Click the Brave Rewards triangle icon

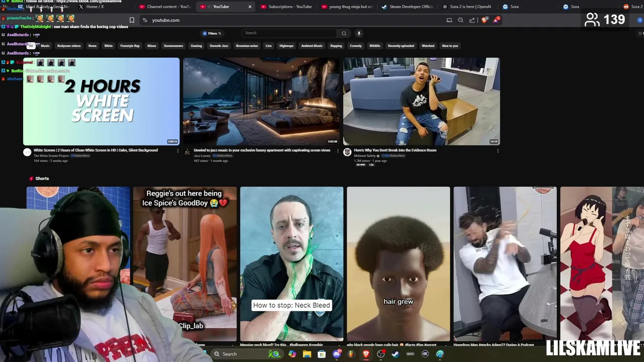click(x=497, y=20)
